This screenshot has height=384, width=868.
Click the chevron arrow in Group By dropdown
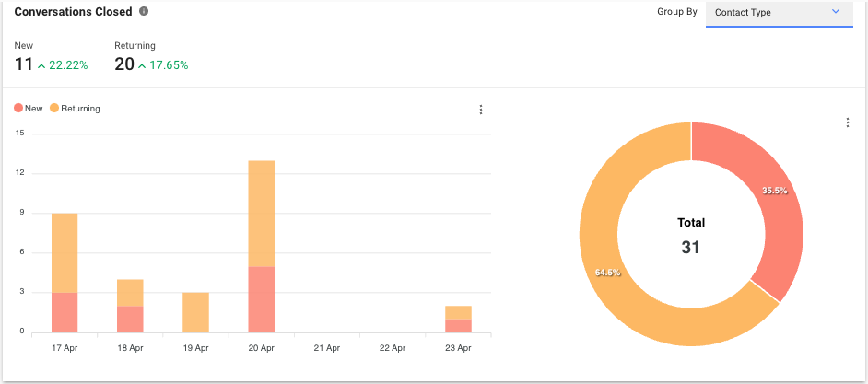(836, 12)
